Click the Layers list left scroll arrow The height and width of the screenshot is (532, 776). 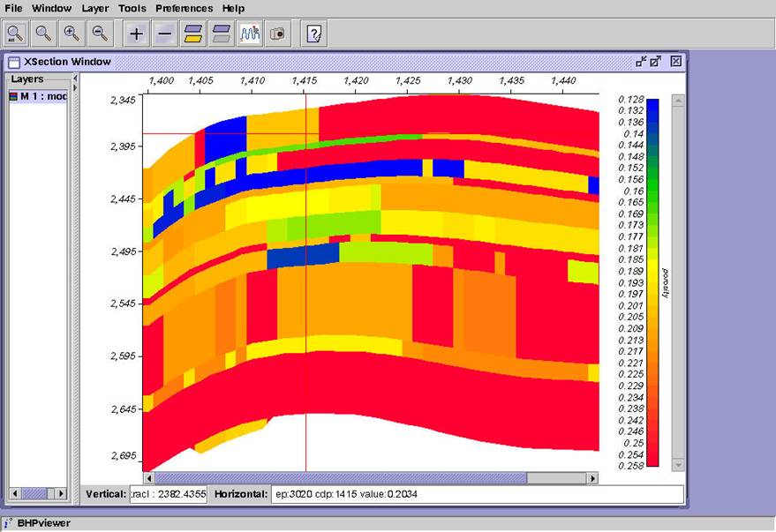click(15, 493)
